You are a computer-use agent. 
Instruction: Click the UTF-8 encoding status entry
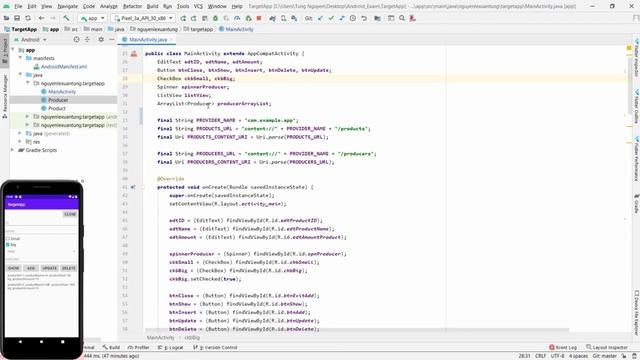click(x=558, y=356)
